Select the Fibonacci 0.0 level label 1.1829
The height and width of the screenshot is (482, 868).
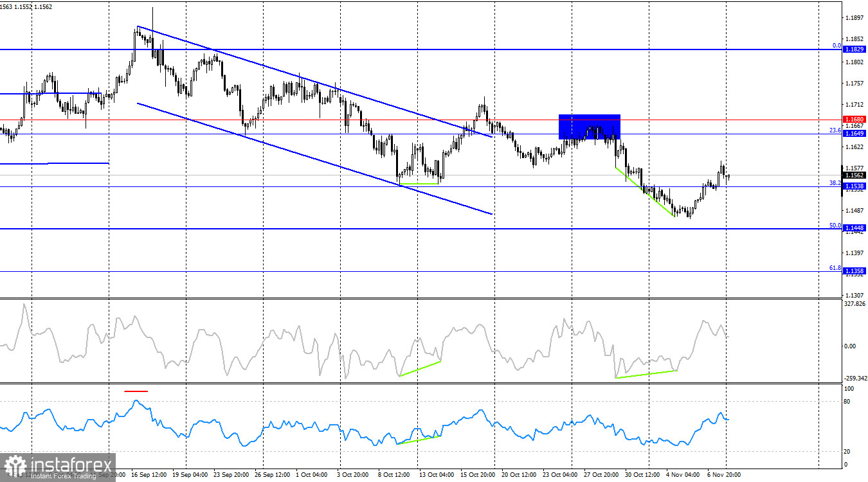click(x=855, y=48)
